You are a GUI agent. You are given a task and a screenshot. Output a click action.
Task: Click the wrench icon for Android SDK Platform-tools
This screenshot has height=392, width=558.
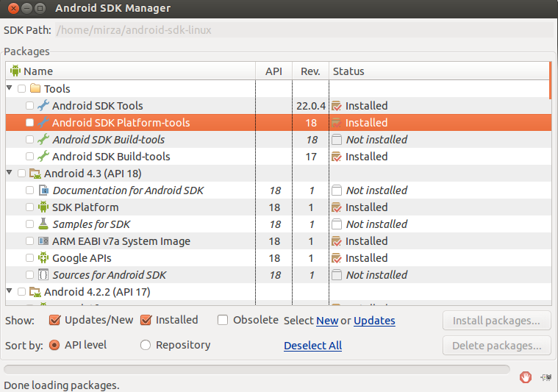pyautogui.click(x=43, y=123)
